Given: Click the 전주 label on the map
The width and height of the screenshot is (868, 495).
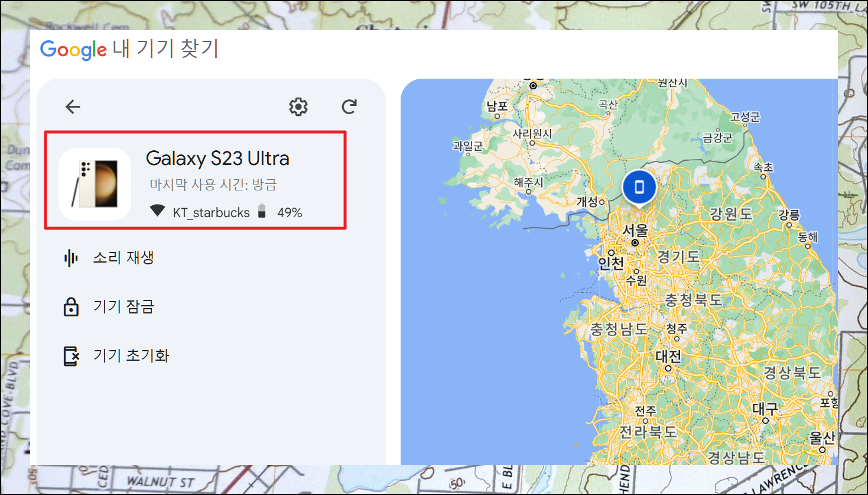Looking at the screenshot, I should click(x=645, y=410).
